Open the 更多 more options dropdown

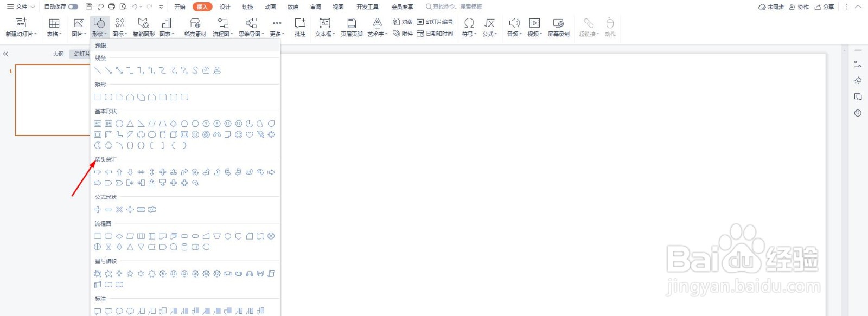click(277, 27)
